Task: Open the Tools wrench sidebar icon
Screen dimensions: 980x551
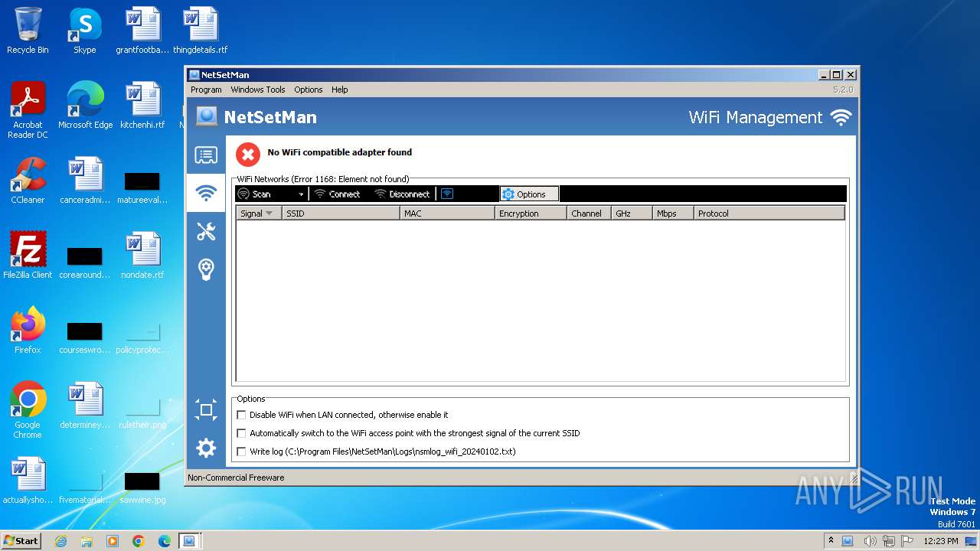Action: pyautogui.click(x=206, y=231)
